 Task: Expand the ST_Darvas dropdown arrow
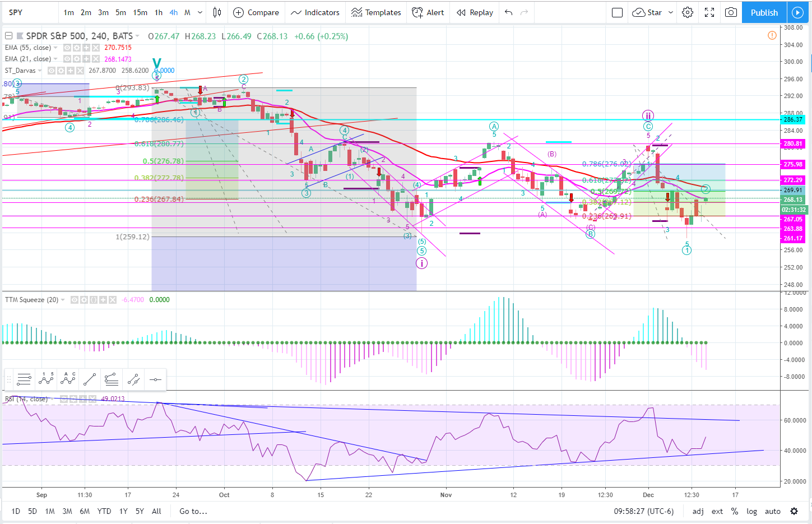[x=40, y=71]
